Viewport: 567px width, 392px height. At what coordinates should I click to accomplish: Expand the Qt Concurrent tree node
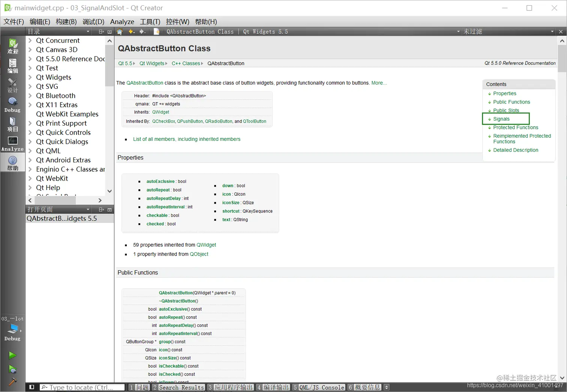pos(30,40)
